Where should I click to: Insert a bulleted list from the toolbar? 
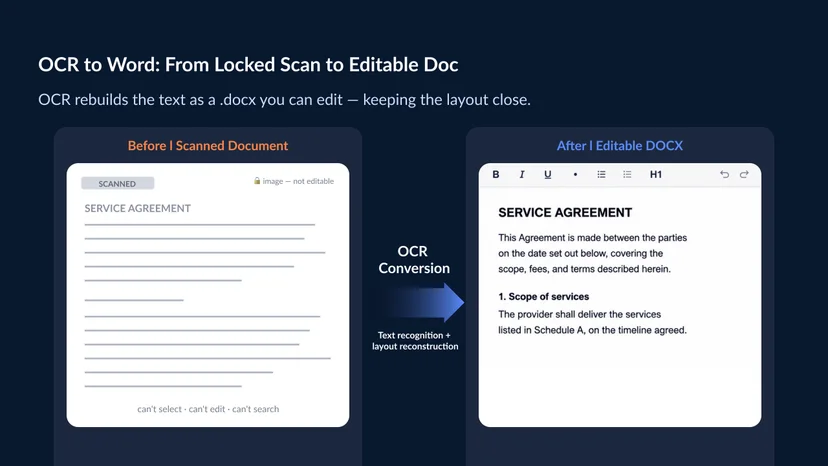[601, 174]
